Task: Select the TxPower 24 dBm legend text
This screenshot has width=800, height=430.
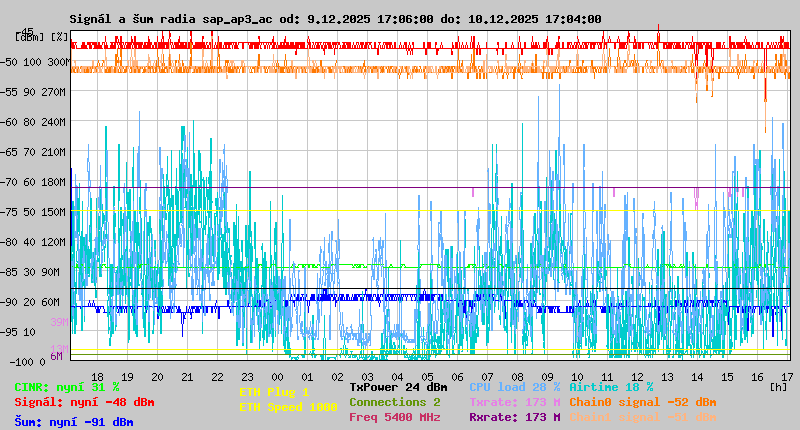Action: 398,387
